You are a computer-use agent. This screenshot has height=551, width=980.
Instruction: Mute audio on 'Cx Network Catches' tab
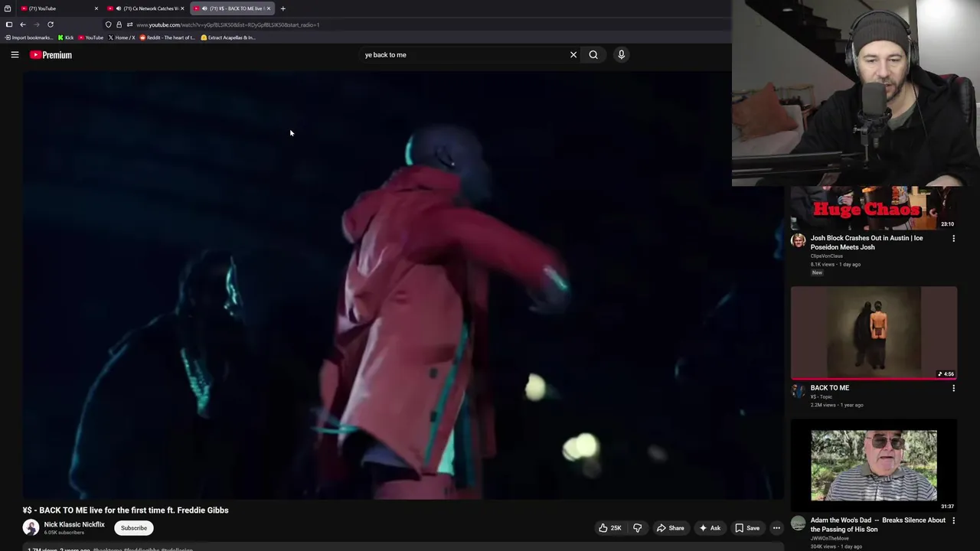pos(118,8)
